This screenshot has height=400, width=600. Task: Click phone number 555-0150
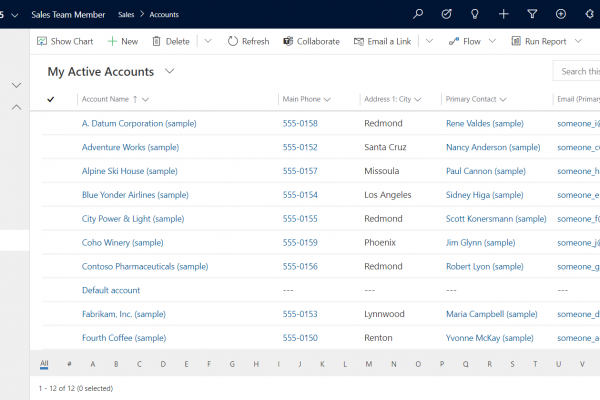pyautogui.click(x=300, y=338)
